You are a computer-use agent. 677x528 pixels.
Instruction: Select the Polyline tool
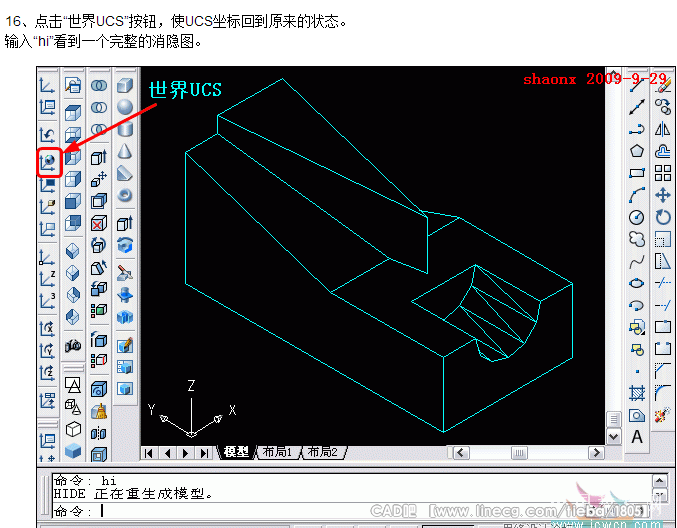pos(637,129)
